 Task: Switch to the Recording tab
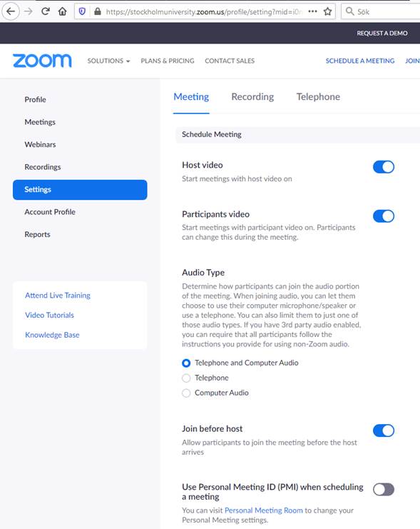coord(252,97)
